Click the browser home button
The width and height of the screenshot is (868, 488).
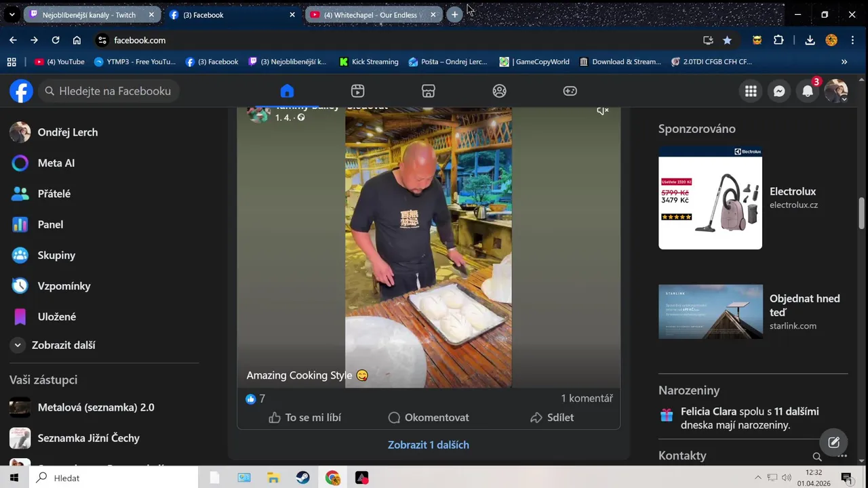tap(77, 40)
